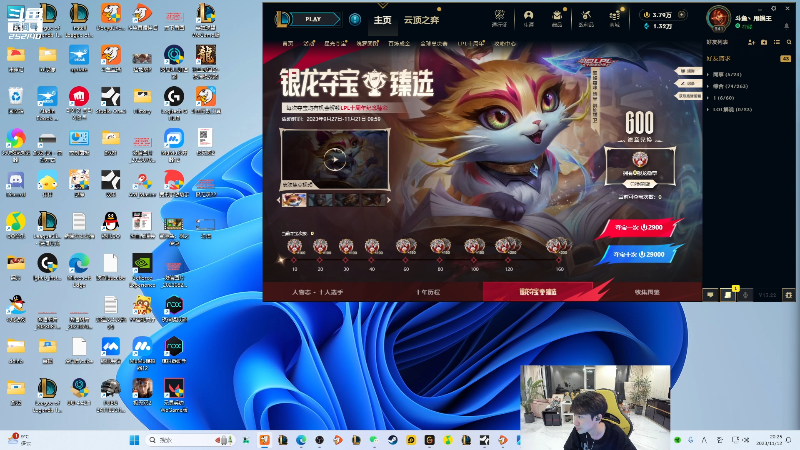Open the Windows Start menu
Viewport: 800px width, 450px height.
pos(135,440)
